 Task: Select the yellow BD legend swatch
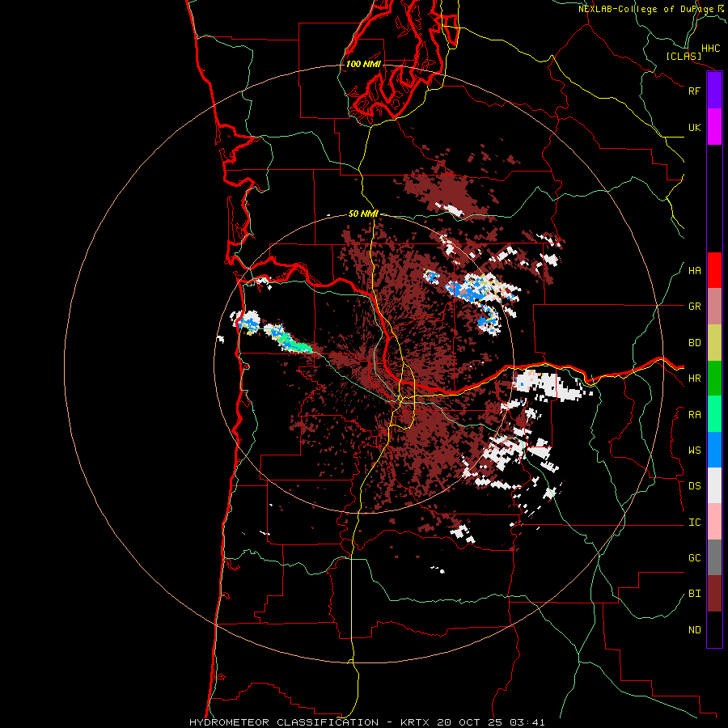tap(714, 343)
